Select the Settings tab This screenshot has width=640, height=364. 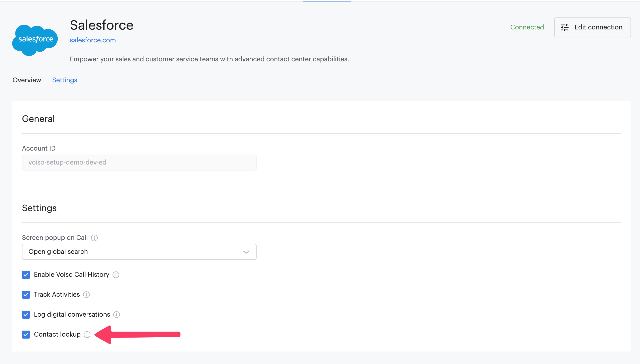[x=65, y=80]
